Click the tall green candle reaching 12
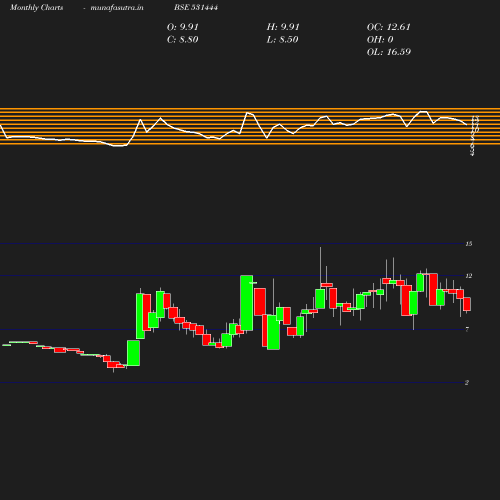The height and width of the screenshot is (500, 500). [247, 303]
